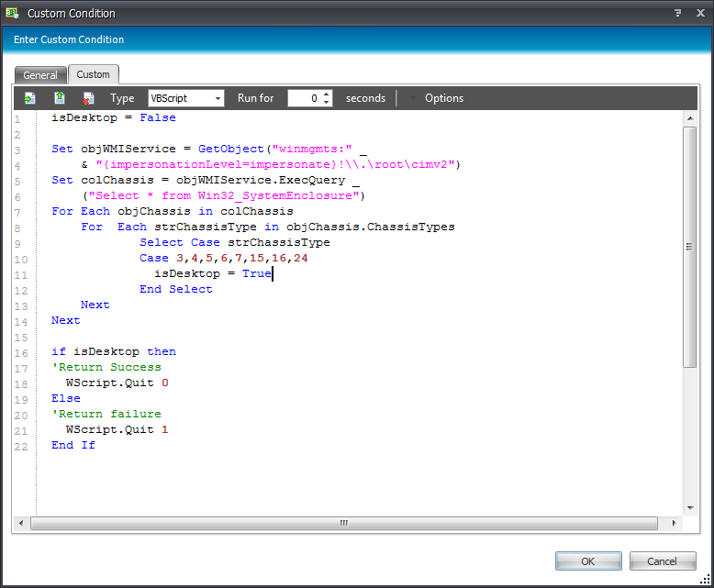Click the Run for seconds input field

304,98
